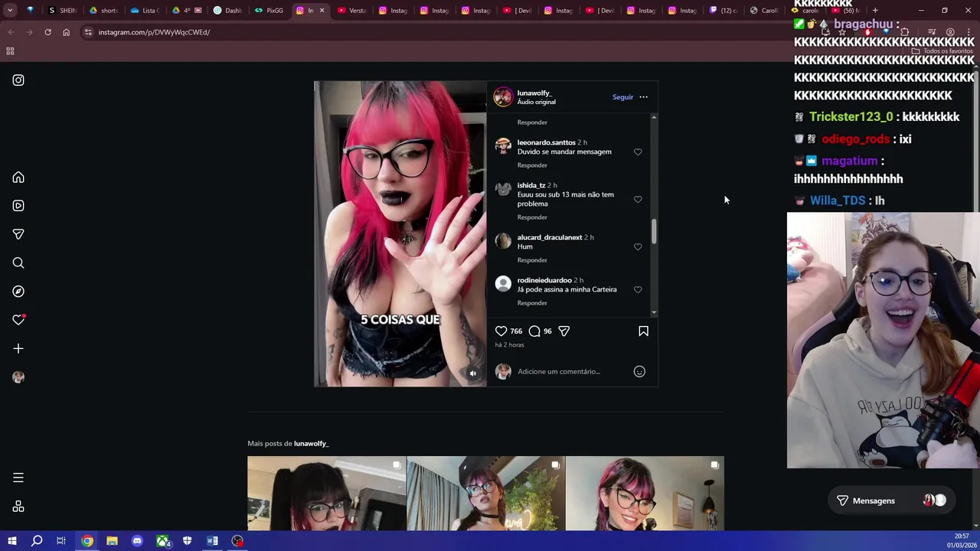Reload the browser page

47,32
